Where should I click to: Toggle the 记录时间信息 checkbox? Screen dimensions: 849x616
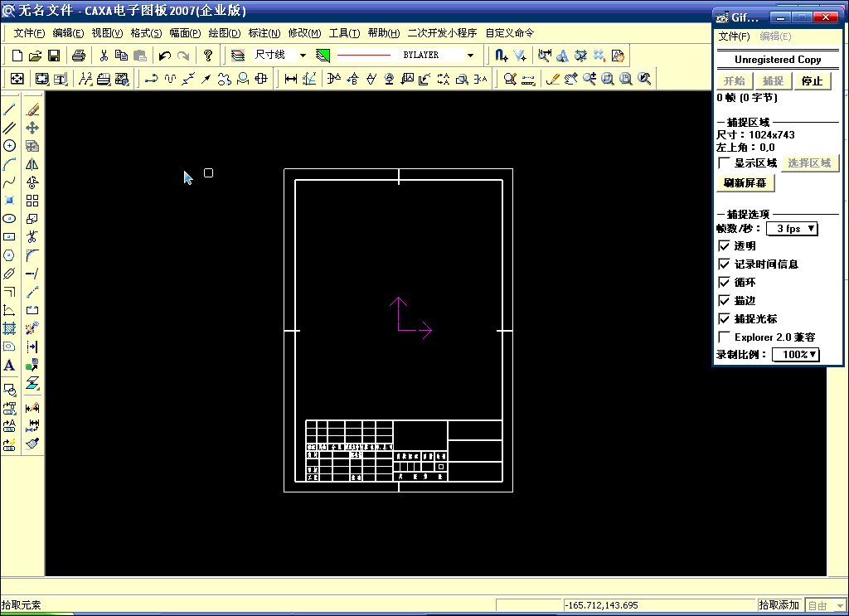724,264
